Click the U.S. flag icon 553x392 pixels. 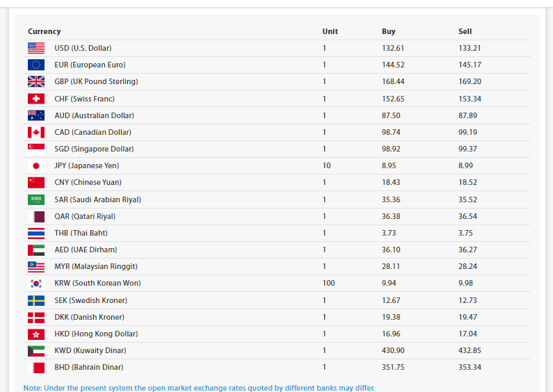pos(36,48)
